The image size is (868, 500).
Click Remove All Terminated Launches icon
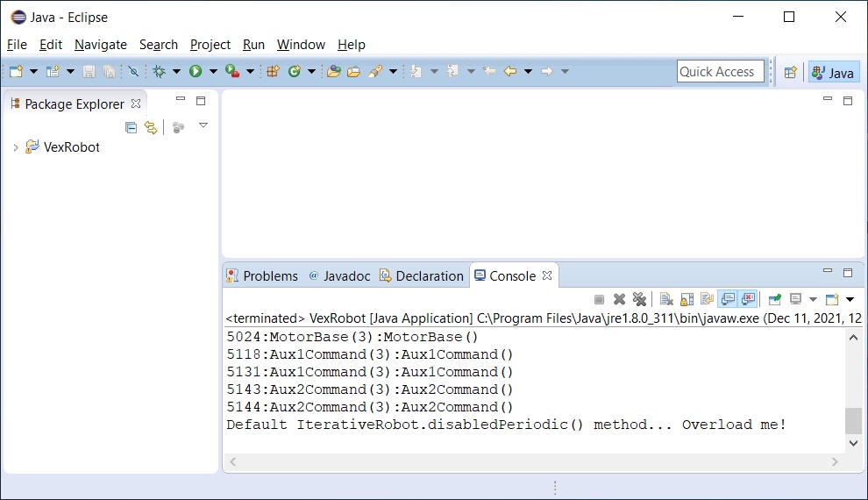[x=639, y=299]
